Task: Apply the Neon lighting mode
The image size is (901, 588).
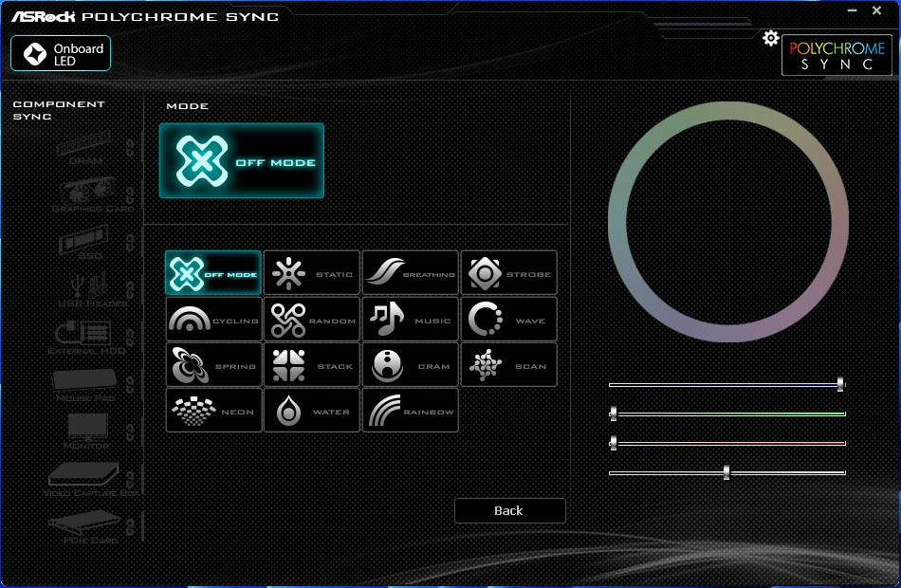Action: click(213, 410)
